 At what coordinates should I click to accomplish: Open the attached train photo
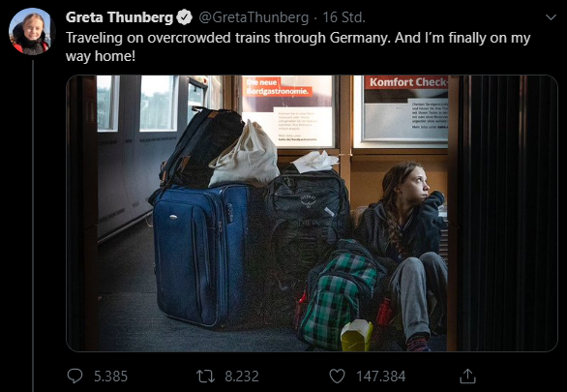click(312, 213)
